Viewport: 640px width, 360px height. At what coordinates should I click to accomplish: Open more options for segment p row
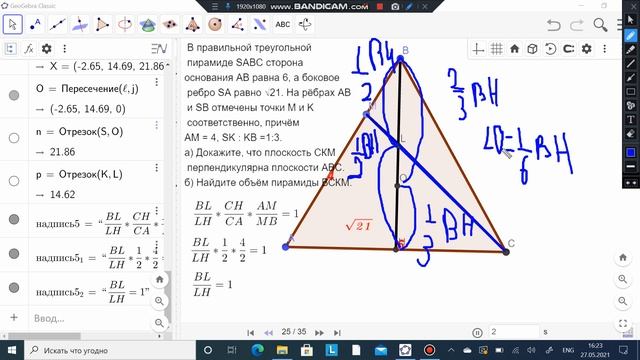(x=156, y=168)
